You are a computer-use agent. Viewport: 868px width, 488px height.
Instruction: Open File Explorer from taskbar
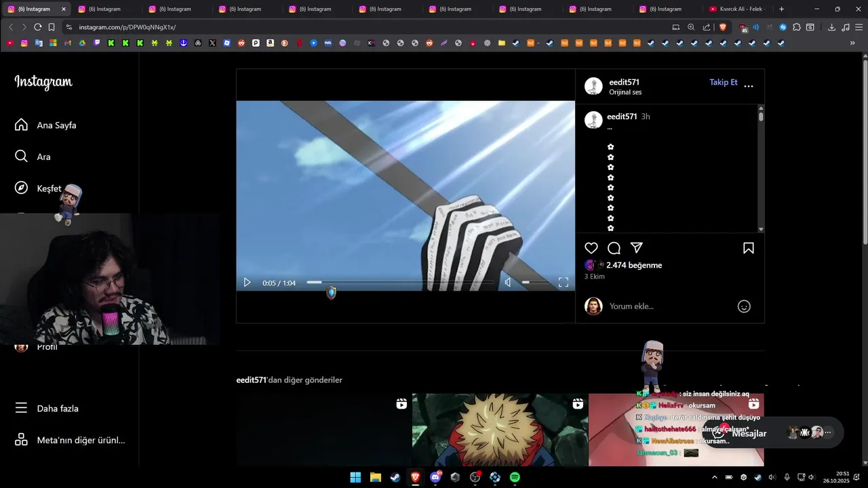pyautogui.click(x=375, y=477)
